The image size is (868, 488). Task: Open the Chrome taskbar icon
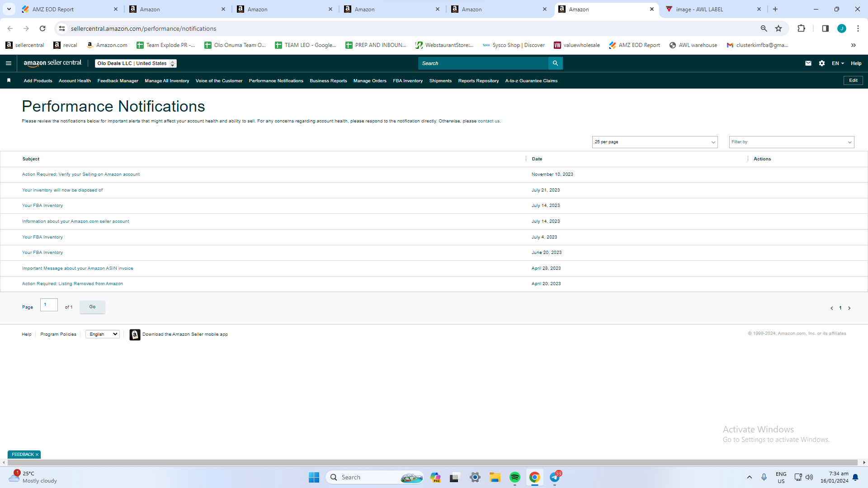click(x=535, y=477)
